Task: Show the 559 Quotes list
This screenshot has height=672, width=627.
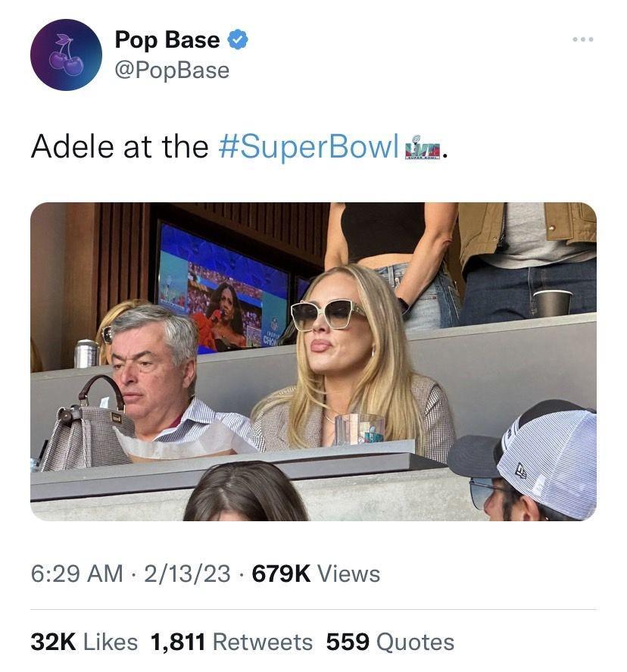Action: coord(390,642)
